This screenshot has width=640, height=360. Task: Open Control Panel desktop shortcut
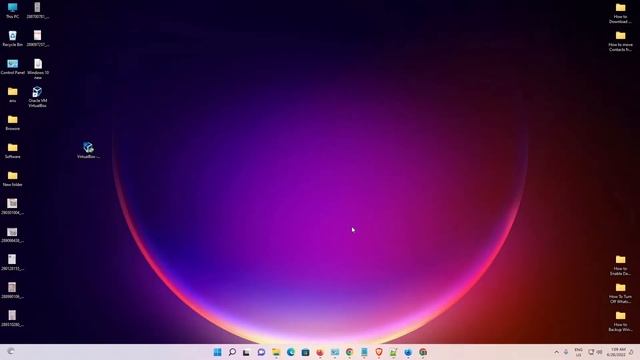[13, 67]
